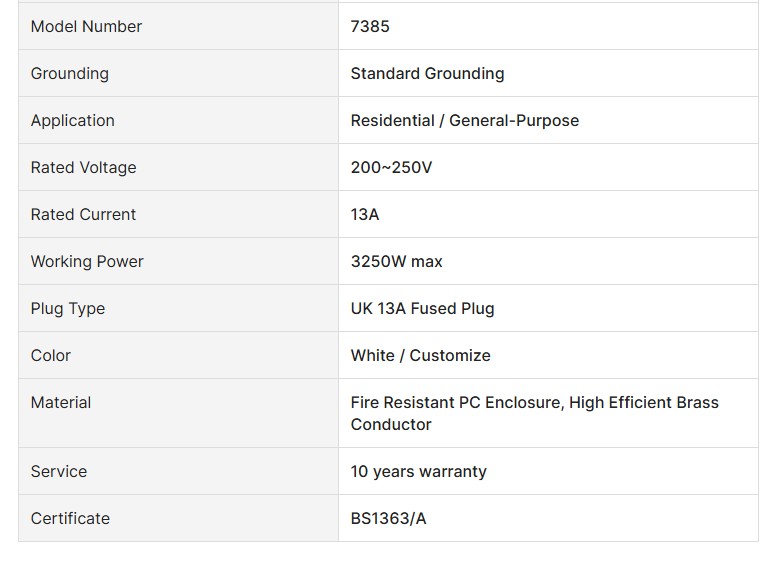Click the Application row label
778x562 pixels.
73,121
